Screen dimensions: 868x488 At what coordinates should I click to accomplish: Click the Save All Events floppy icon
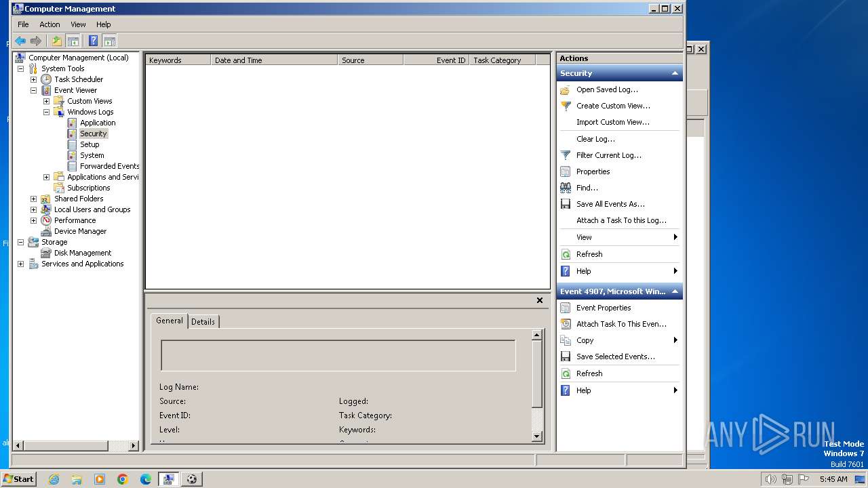coord(566,204)
